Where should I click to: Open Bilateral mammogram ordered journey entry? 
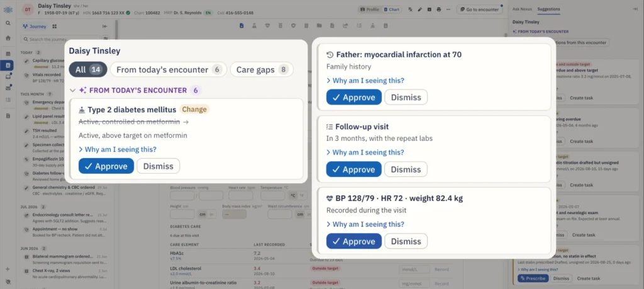pyautogui.click(x=66, y=259)
